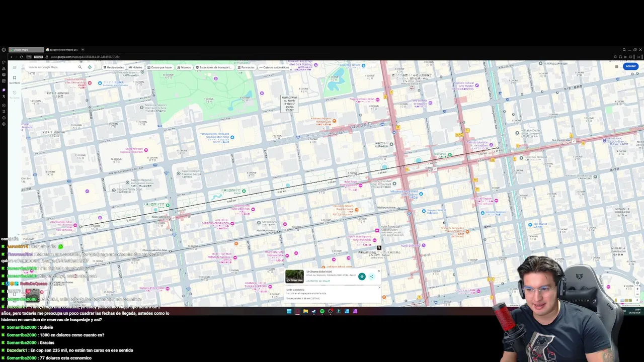Reload the current page

click(21, 57)
